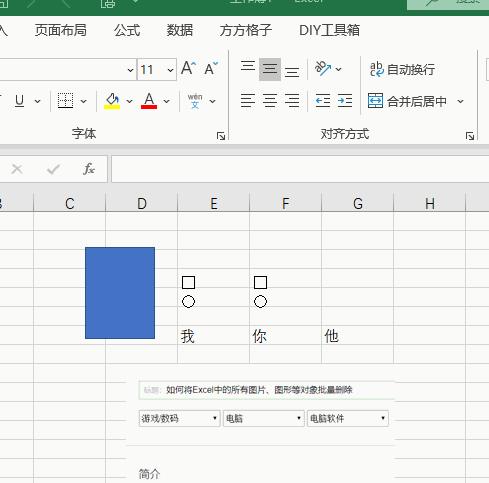Apply the yellow fill color bucket
489x483 pixels.
click(112, 101)
